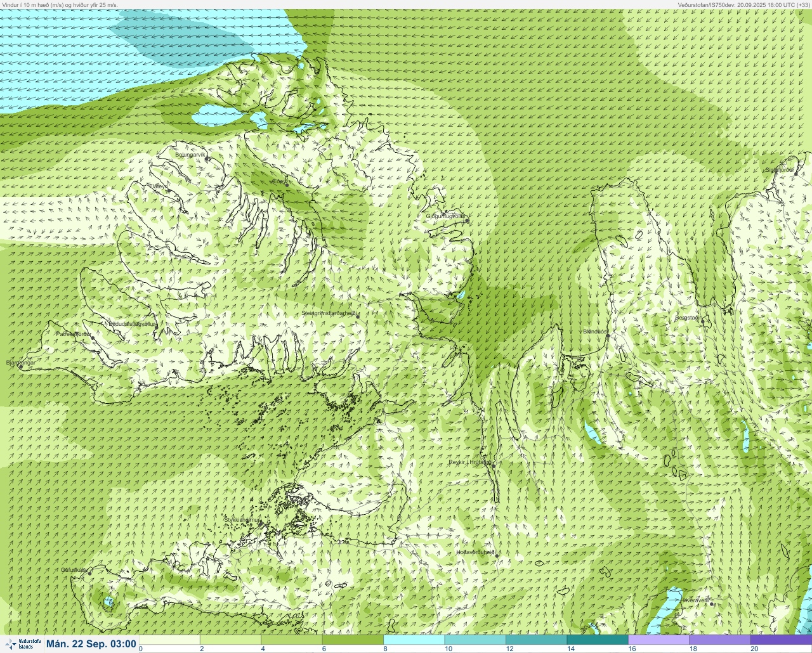The height and width of the screenshot is (653, 812).
Task: Select the 16–18 m/s lavender legend swatch
Action: 658,640
